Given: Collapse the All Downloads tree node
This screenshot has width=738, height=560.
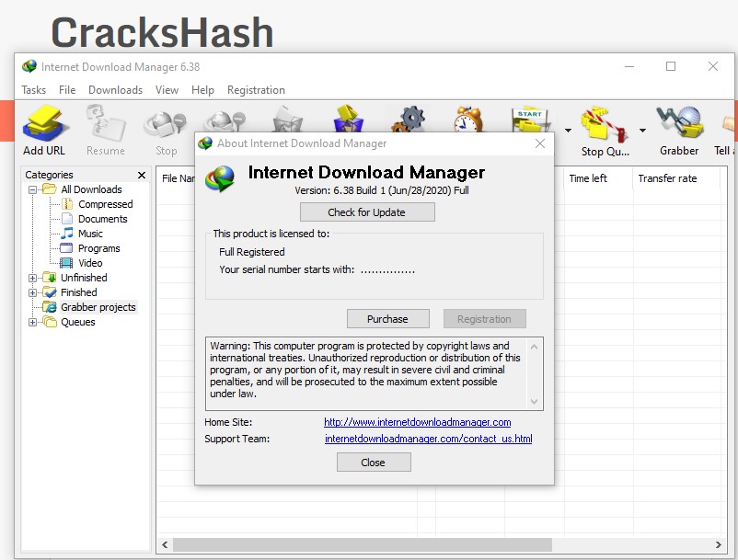Looking at the screenshot, I should pyautogui.click(x=32, y=190).
